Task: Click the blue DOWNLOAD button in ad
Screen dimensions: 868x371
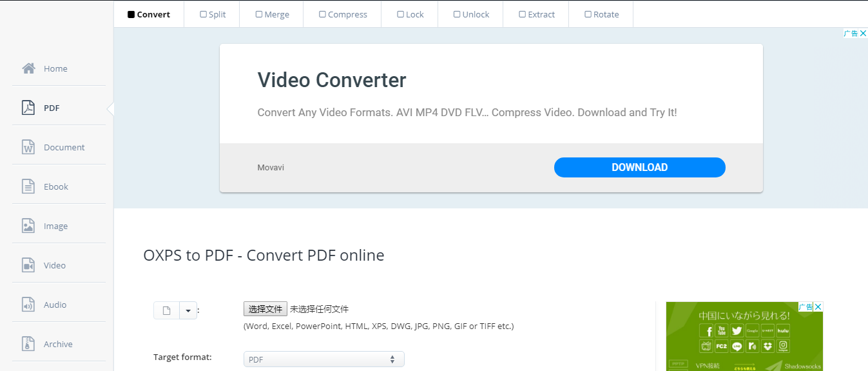Action: tap(640, 167)
